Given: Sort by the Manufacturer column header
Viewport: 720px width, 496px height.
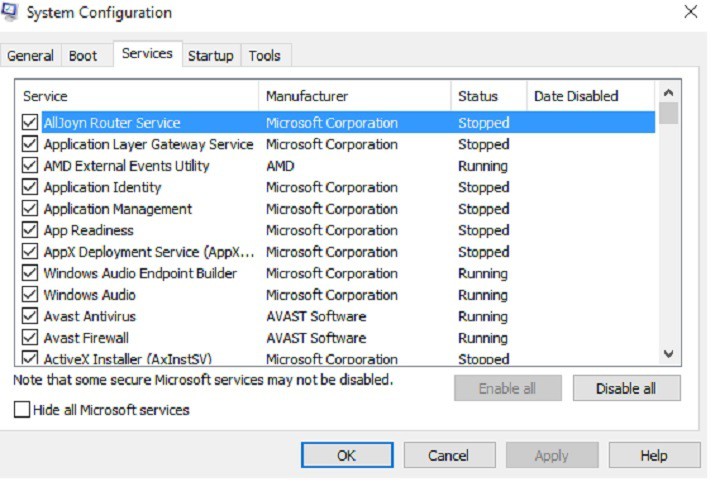Looking at the screenshot, I should click(354, 96).
